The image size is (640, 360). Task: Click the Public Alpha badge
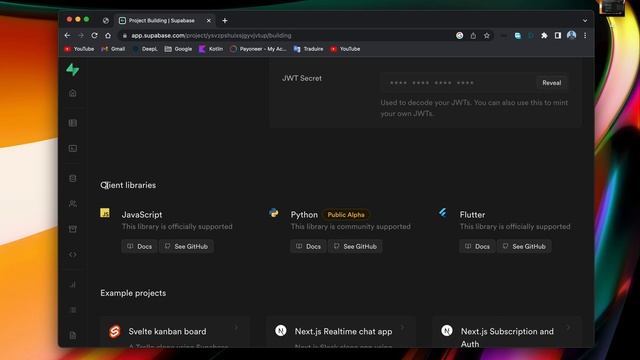(346, 215)
